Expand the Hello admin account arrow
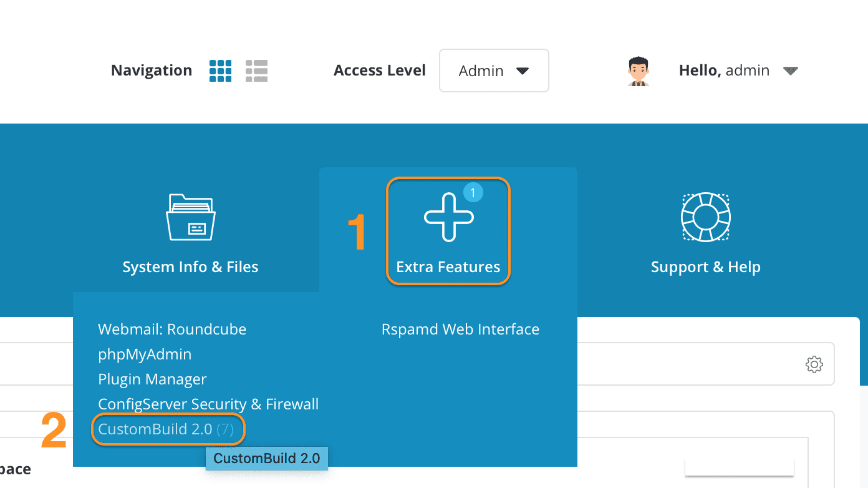This screenshot has width=868, height=488. tap(790, 71)
